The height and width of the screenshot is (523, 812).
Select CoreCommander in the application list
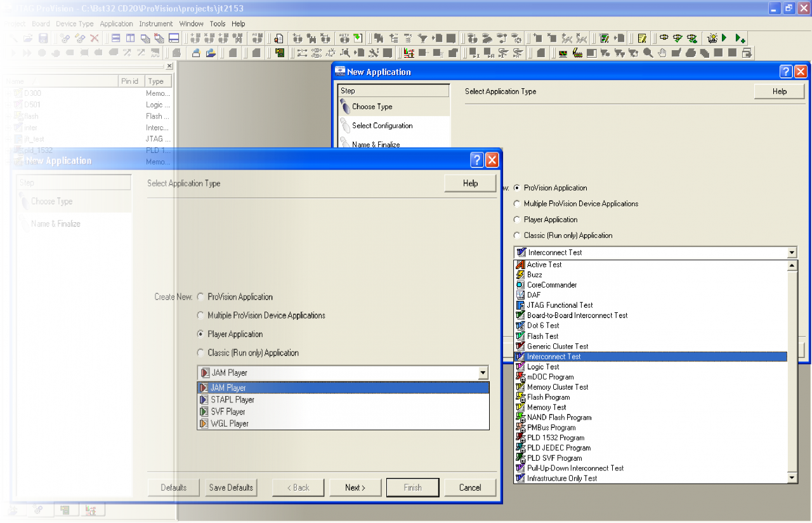pyautogui.click(x=650, y=285)
